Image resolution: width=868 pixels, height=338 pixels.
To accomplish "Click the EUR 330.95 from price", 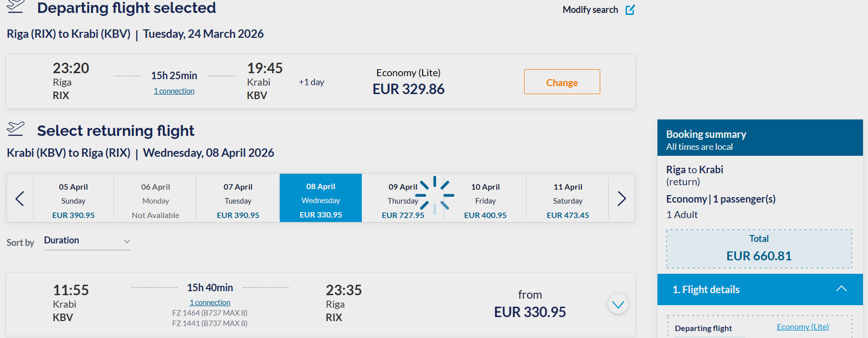I will pyautogui.click(x=530, y=312).
